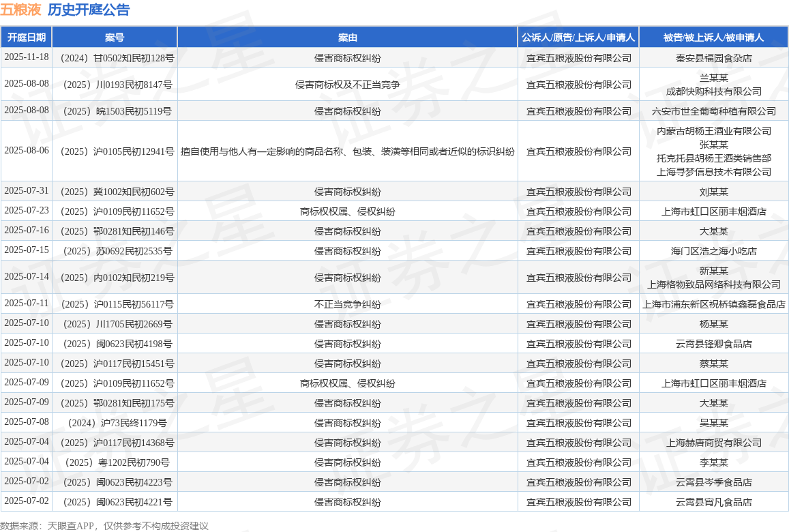Click cause 商标权权属、侵权纠纷 in 2025-07-09 row
Viewport: 789px width, 532px height.
click(x=348, y=383)
